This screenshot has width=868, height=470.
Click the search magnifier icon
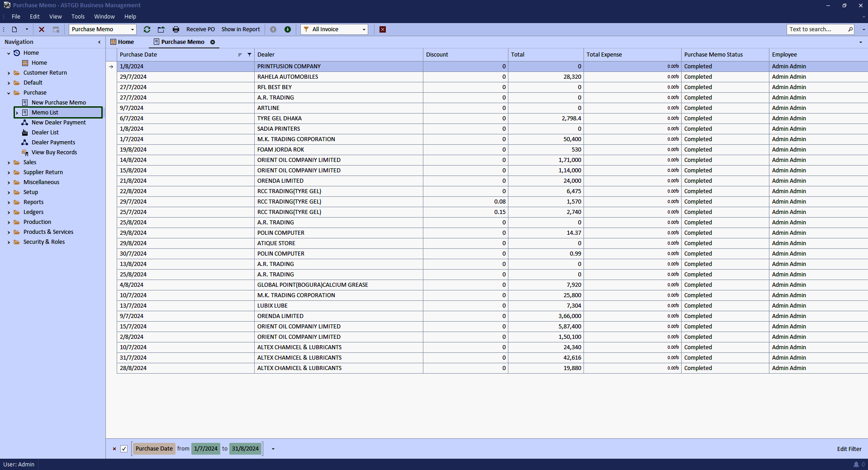[850, 29]
